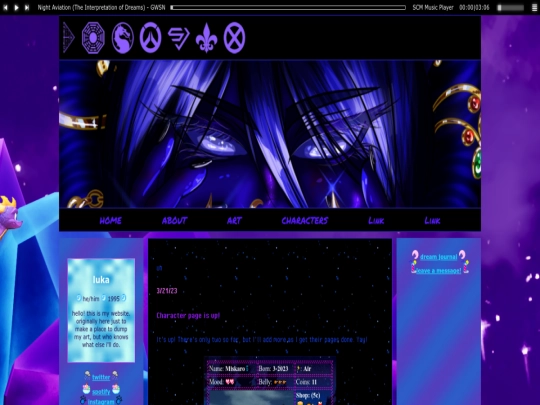
Task: Skip to next track in SCM Music Player
Action: coord(27,7)
